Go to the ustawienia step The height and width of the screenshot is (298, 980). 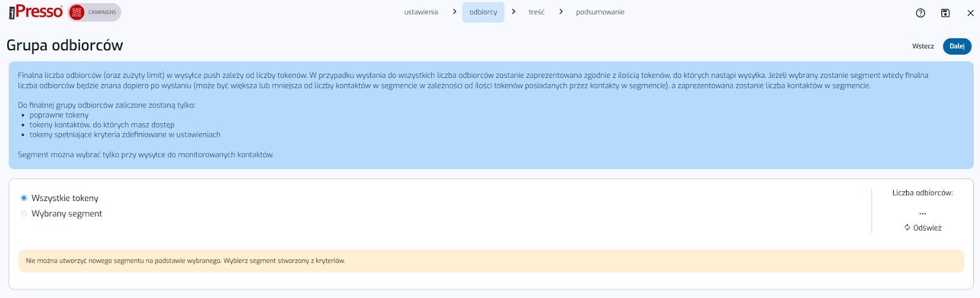(x=421, y=12)
